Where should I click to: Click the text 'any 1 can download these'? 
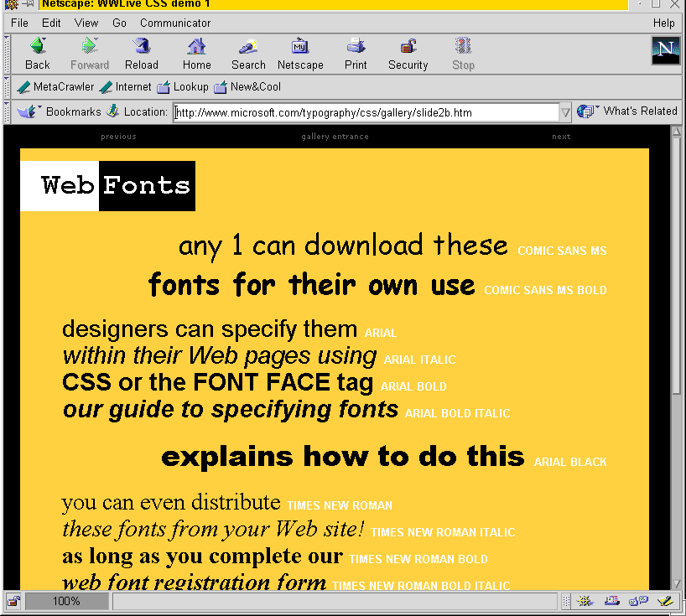point(343,246)
